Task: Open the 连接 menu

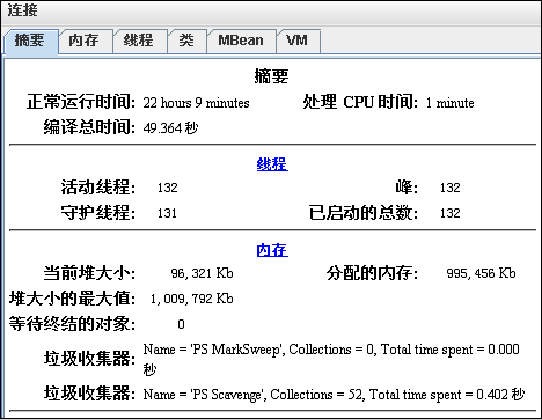Action: 22,10
